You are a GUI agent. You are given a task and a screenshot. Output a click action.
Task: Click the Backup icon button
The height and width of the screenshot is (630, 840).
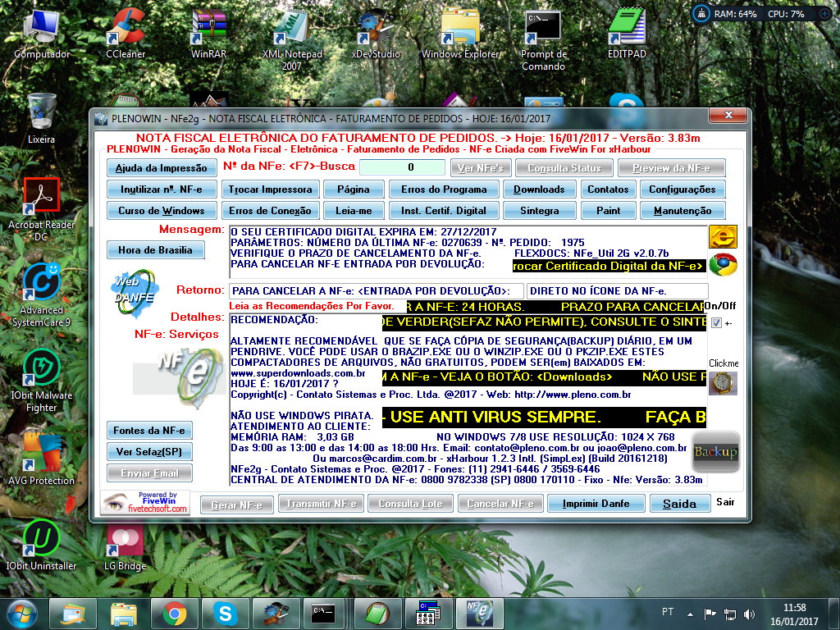(x=715, y=452)
